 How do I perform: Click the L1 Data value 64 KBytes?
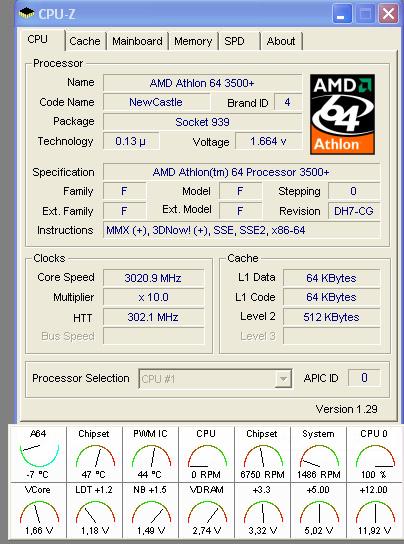click(331, 278)
